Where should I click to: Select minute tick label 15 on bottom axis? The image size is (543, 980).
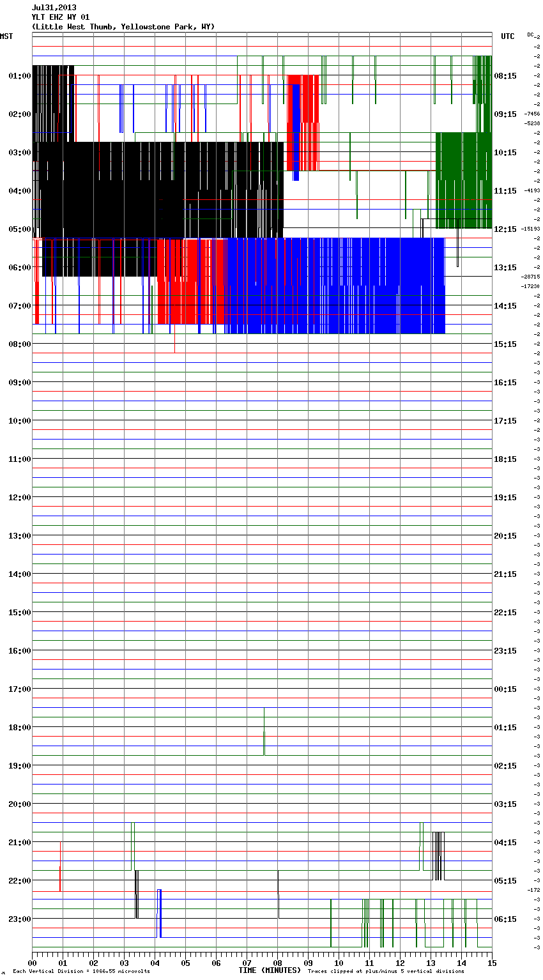coord(492,963)
